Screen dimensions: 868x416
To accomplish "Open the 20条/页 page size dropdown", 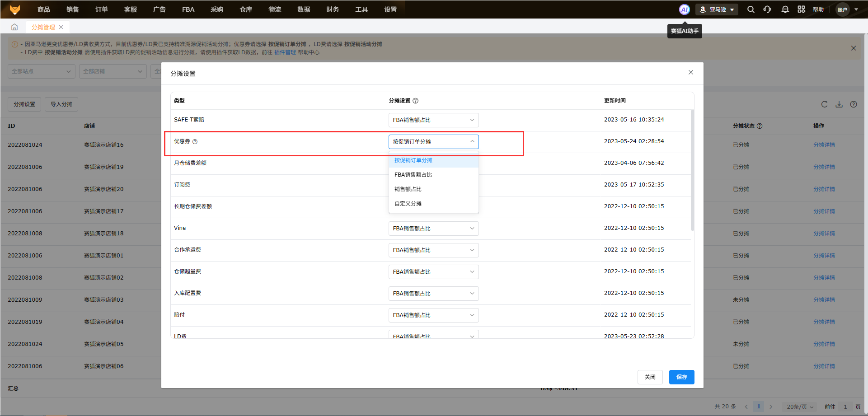I will point(800,407).
